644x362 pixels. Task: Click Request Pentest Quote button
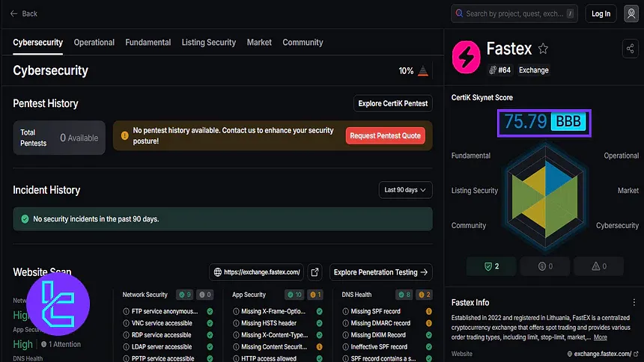(385, 135)
